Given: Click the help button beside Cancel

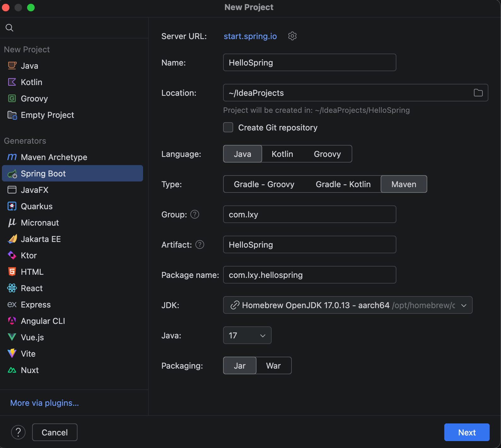Looking at the screenshot, I should point(18,432).
